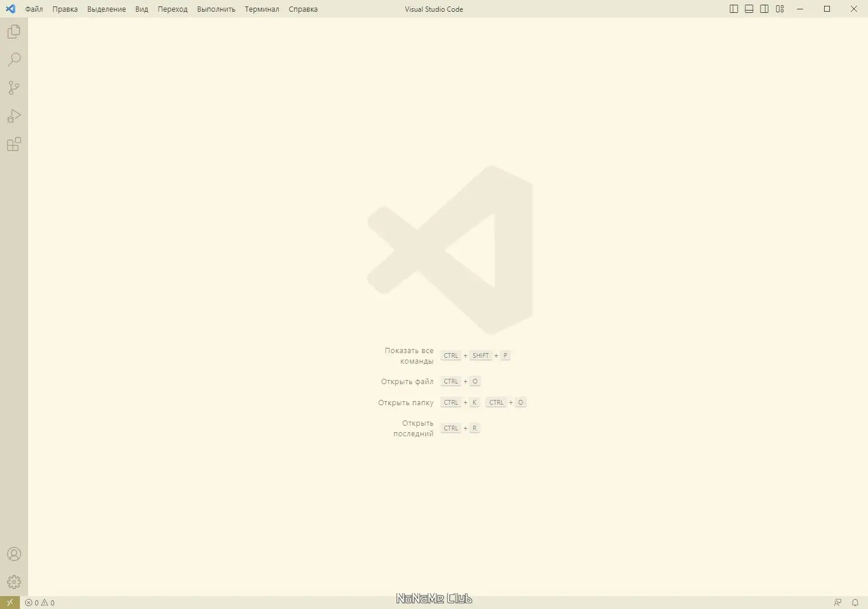The image size is (868, 609).
Task: Open the Customize Layout control
Action: point(780,9)
